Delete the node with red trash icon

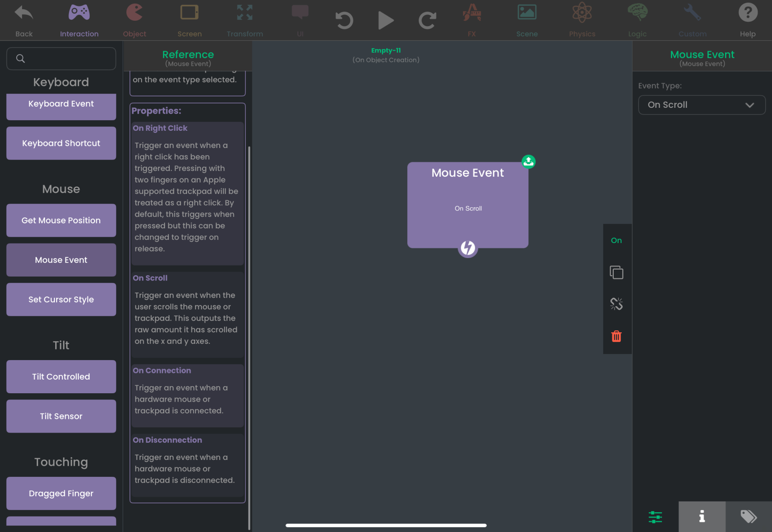point(616,336)
